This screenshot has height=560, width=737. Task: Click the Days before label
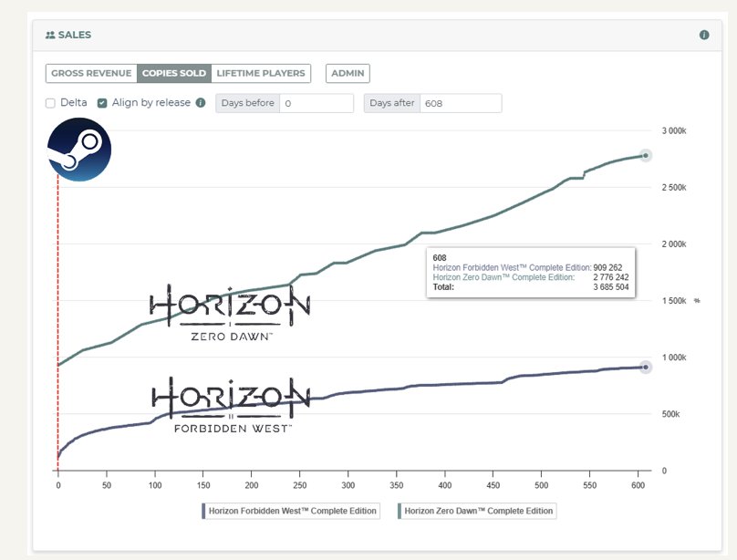pos(248,103)
